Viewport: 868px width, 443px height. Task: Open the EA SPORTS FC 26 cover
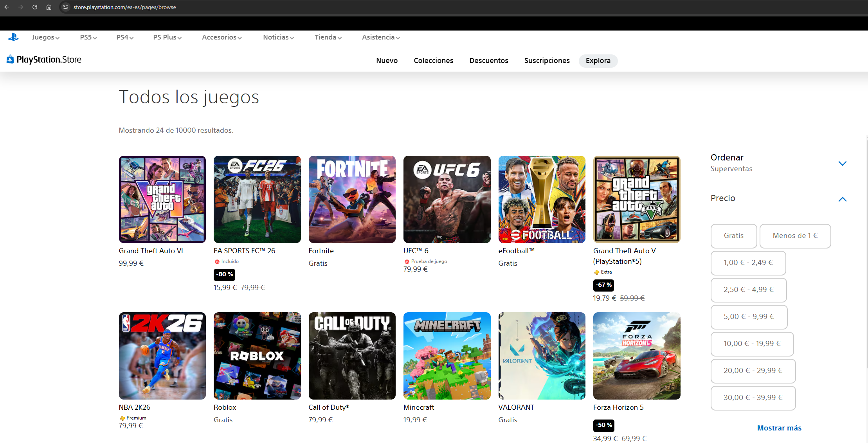click(257, 199)
